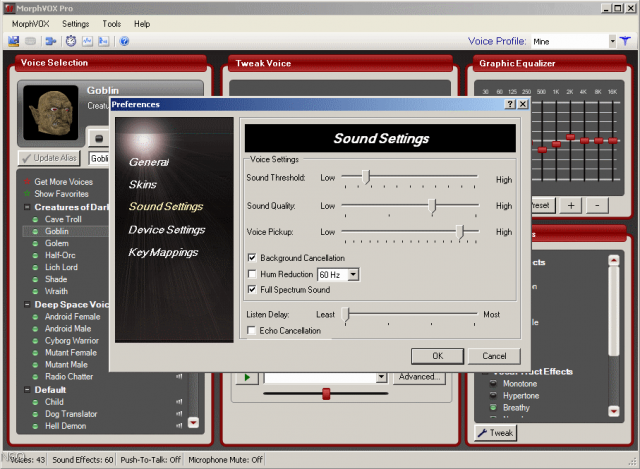The width and height of the screenshot is (640, 469).
Task: Enable Echo Cancellation checkbox
Action: click(251, 330)
